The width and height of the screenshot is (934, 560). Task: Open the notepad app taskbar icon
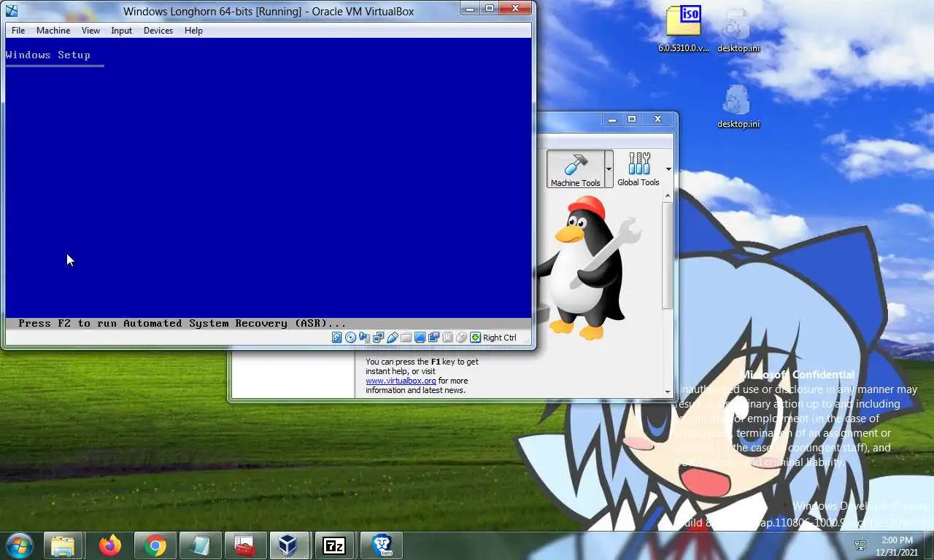(x=199, y=545)
